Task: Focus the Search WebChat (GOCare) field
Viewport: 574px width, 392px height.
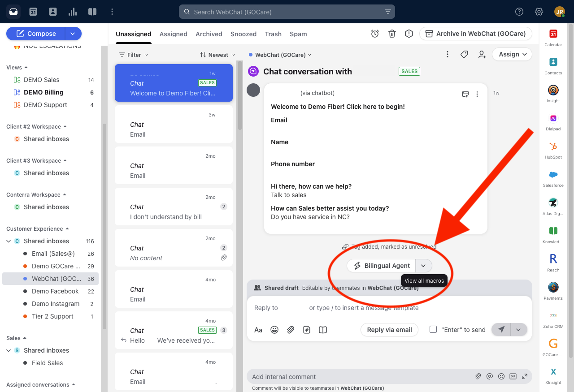Action: [287, 12]
